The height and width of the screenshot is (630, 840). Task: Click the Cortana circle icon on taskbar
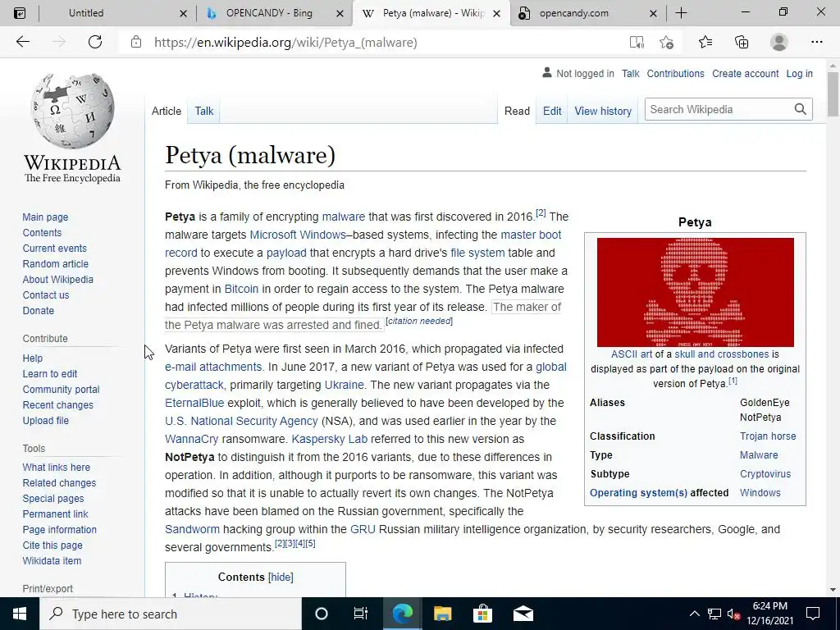click(x=321, y=614)
